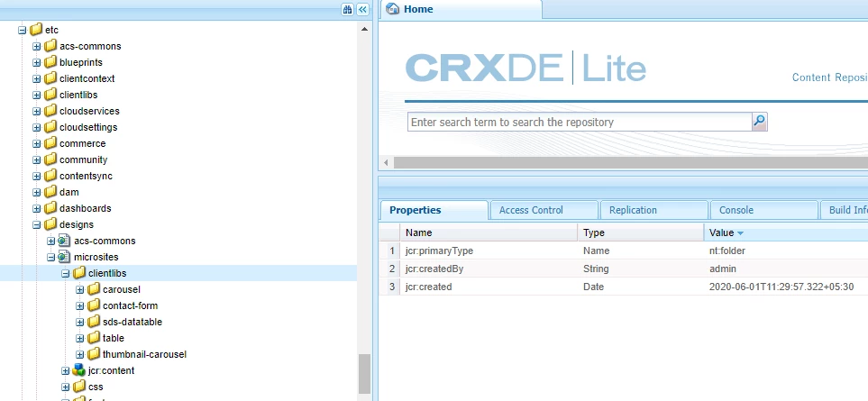Expand the community folder
868x401 pixels.
coord(37,159)
